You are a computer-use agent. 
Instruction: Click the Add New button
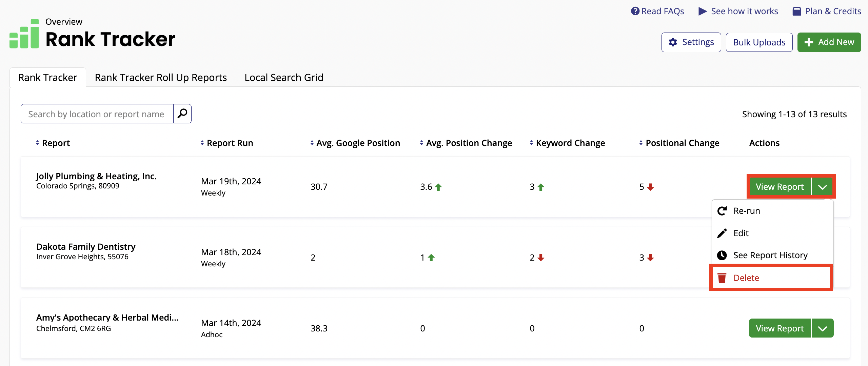point(829,42)
